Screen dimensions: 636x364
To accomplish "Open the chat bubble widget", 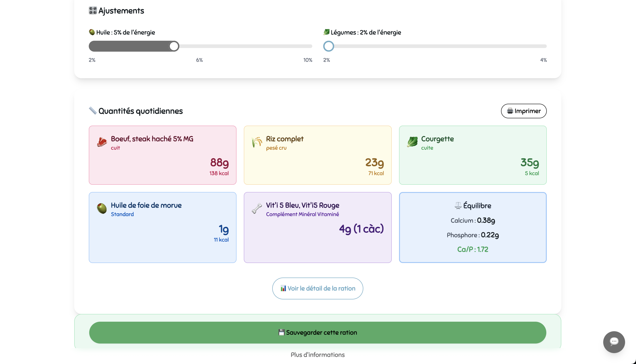I will [x=614, y=342].
